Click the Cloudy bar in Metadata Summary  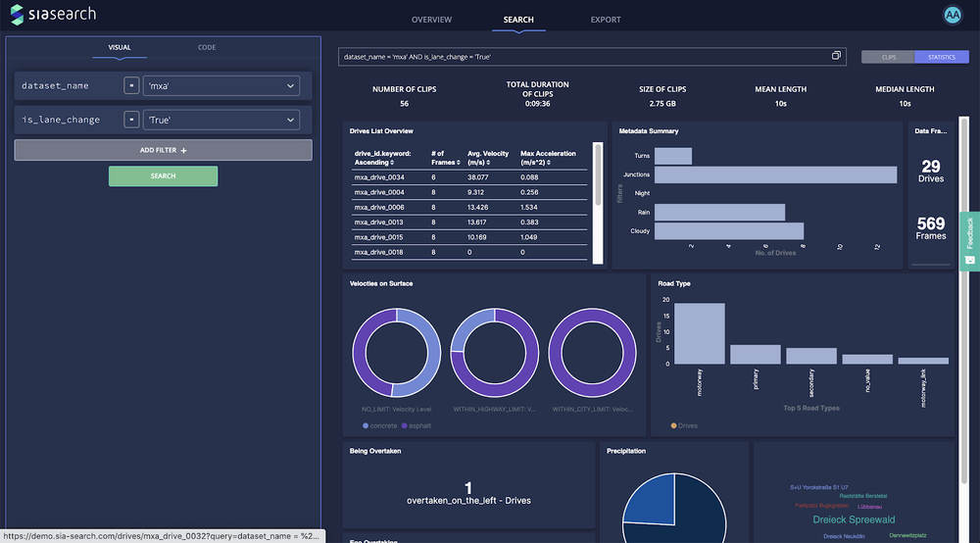(729, 231)
